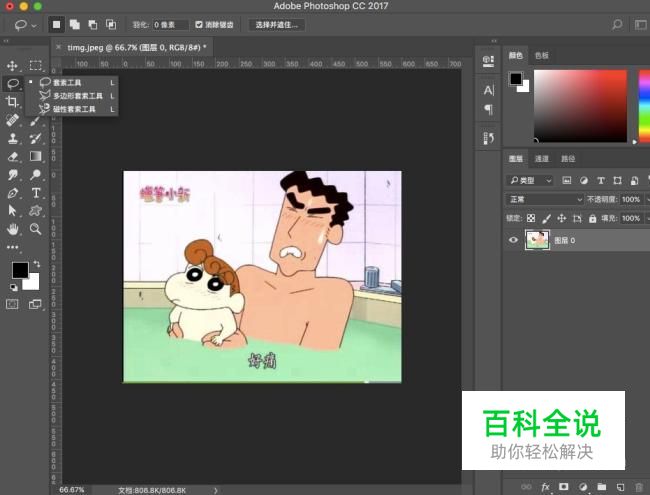Image resolution: width=650 pixels, height=495 pixels.
Task: Switch to the Swatches tab
Action: [541, 55]
